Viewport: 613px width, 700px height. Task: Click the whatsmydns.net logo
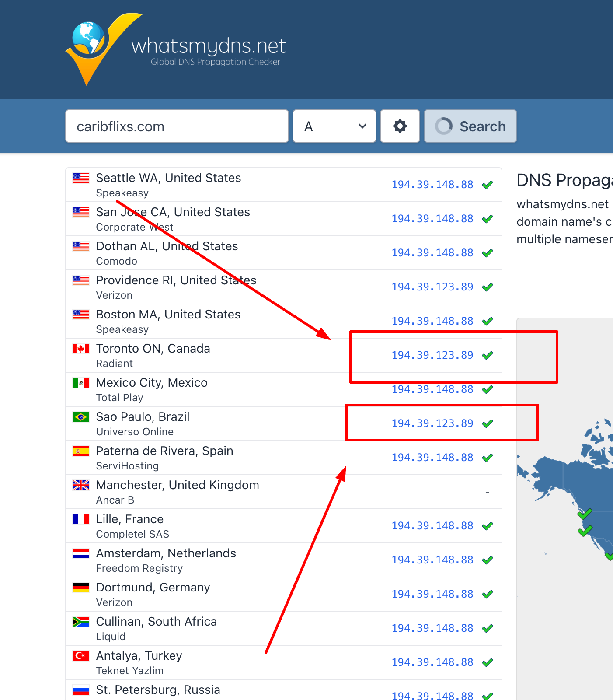pos(175,49)
